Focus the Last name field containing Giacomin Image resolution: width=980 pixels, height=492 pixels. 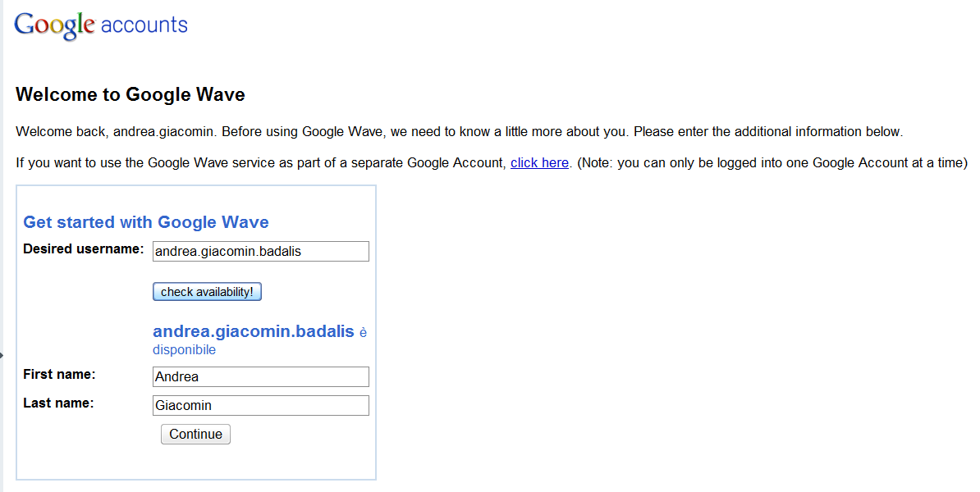[261, 405]
